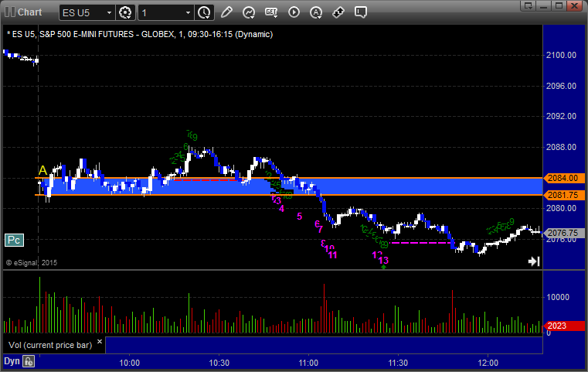Image resolution: width=588 pixels, height=372 pixels.
Task: Open the speech bubble comment icon
Action: click(361, 12)
